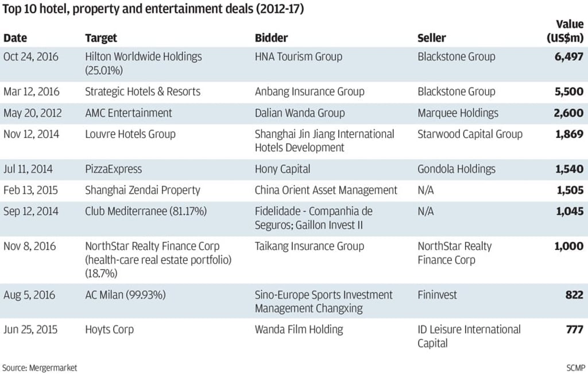Viewport: 588px width, 374px height.
Task: Click the SCMP credit label
Action: tap(575, 367)
